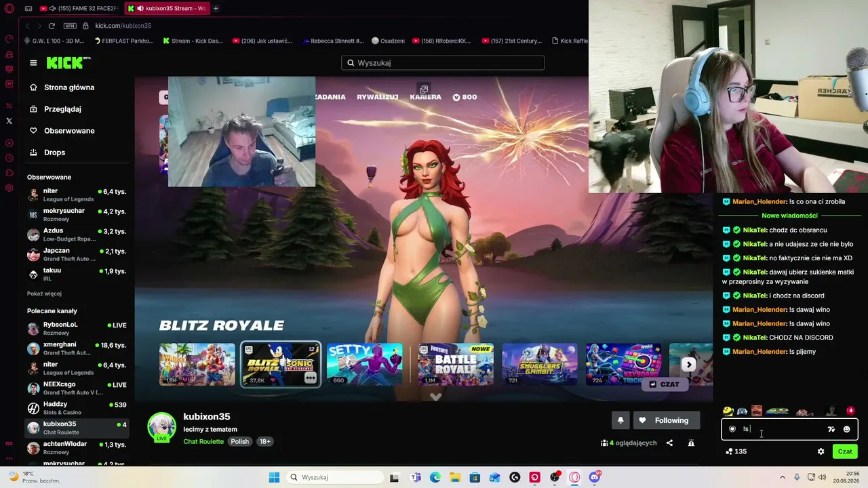
Task: Open recommended channel RybsonLoL
Action: click(77, 328)
